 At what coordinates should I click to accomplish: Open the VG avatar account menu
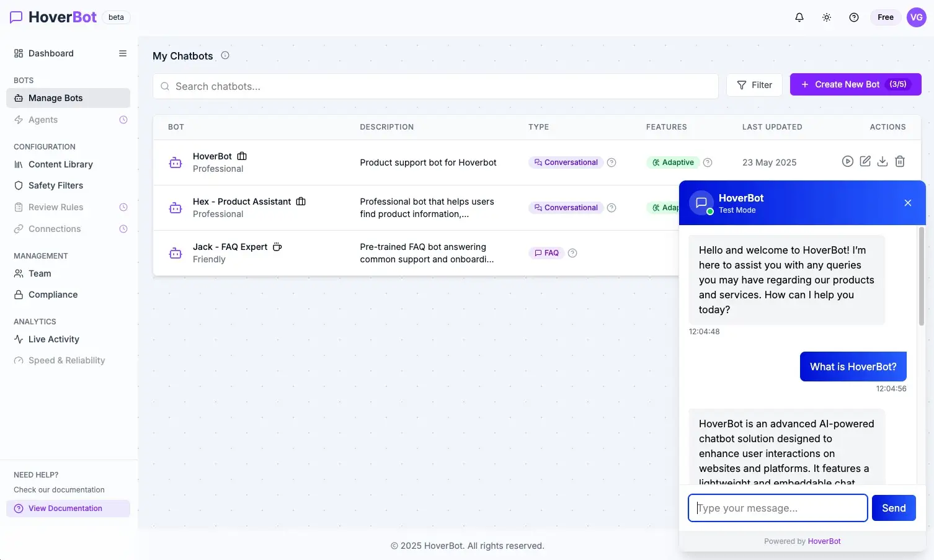pyautogui.click(x=916, y=17)
